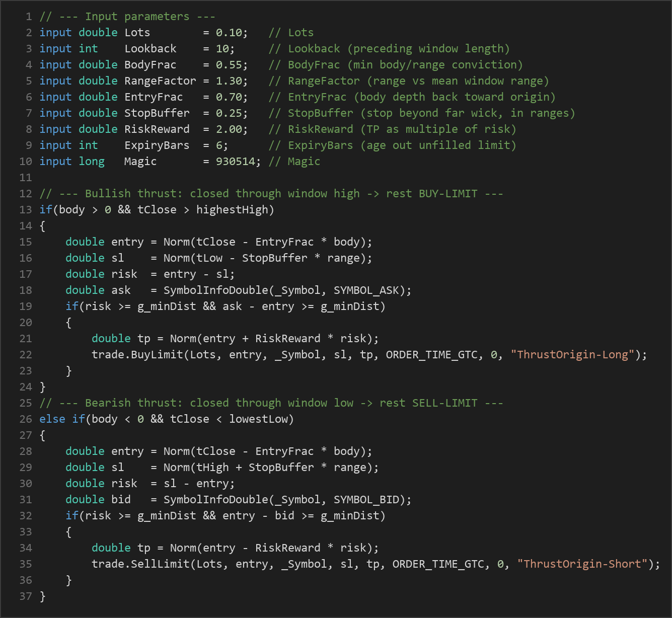672x618 pixels.
Task: Click 'trade.BuyLimit' function call
Action: click(x=137, y=355)
